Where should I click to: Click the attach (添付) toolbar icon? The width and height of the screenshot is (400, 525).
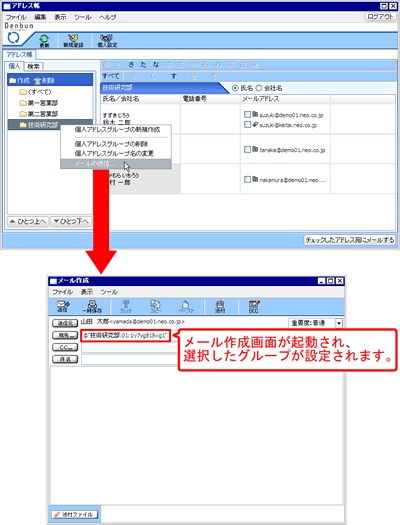click(x=220, y=306)
